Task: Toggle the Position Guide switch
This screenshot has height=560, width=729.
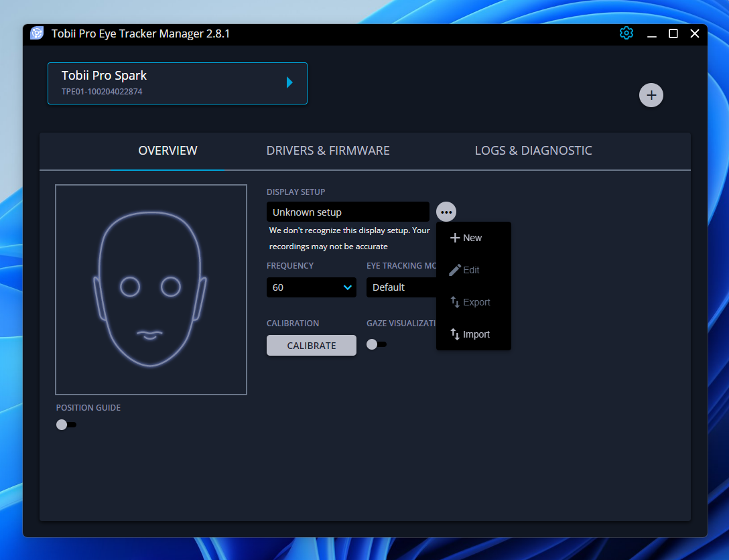Action: 66,425
